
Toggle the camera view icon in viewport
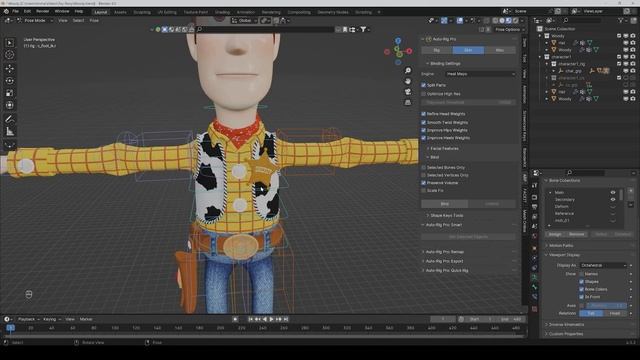point(407,92)
